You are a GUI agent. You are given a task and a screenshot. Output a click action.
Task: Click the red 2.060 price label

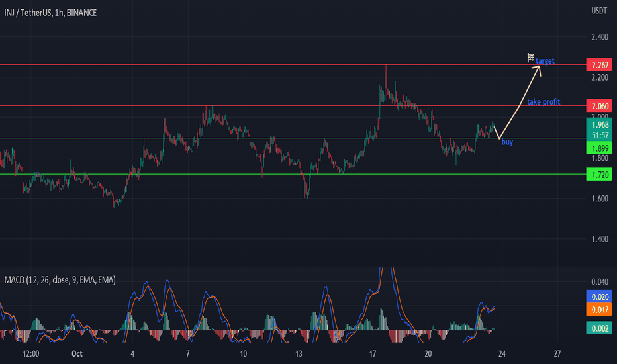click(x=599, y=106)
